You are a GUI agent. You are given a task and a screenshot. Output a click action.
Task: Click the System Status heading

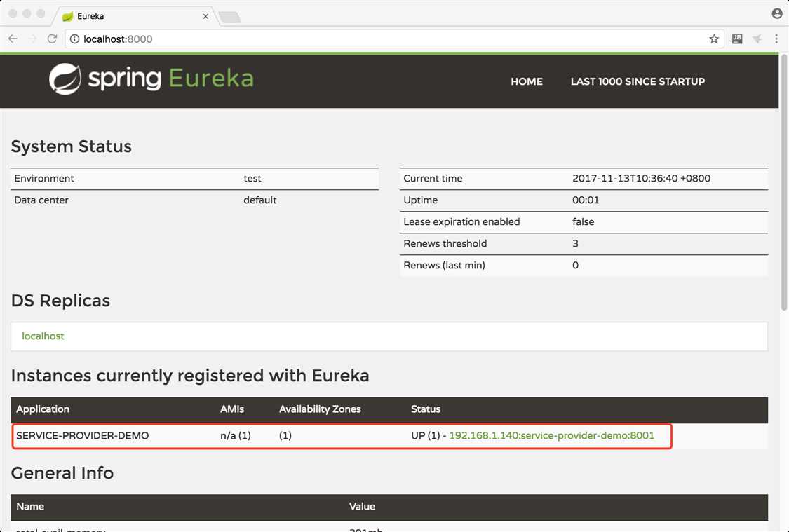click(x=71, y=146)
